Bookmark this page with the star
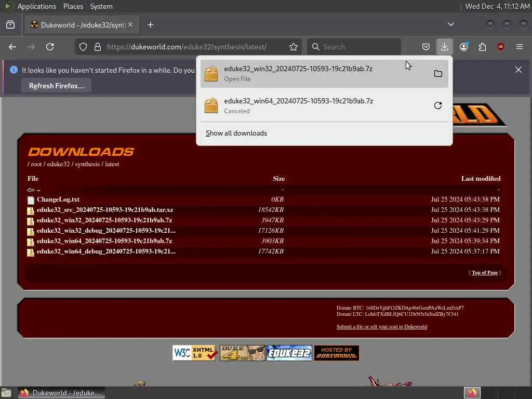 coord(294,47)
